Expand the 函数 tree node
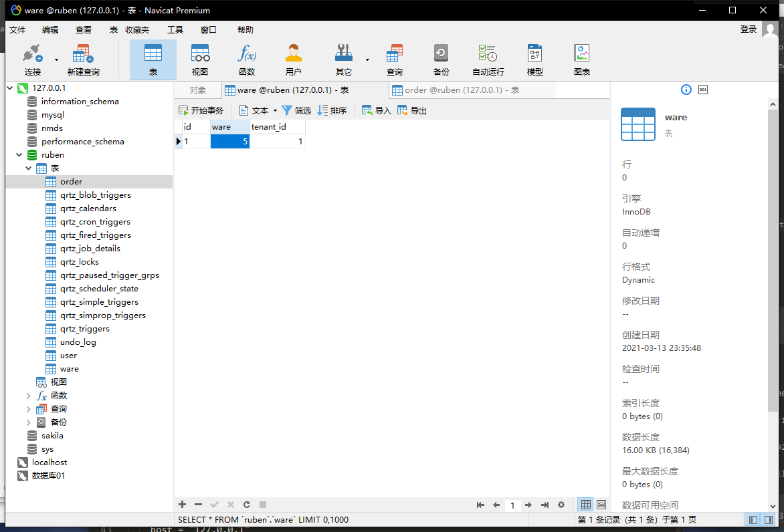This screenshot has width=784, height=532. click(29, 396)
